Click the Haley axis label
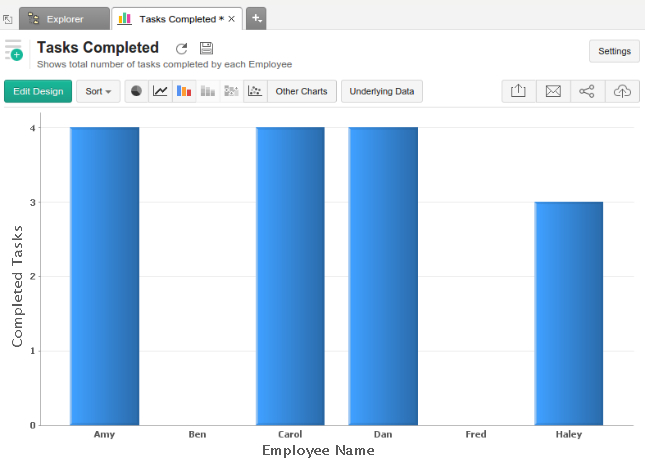645x469 pixels. tap(569, 435)
